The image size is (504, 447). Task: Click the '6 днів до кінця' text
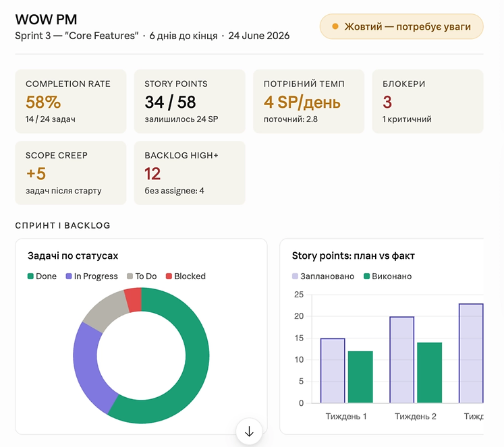184,36
